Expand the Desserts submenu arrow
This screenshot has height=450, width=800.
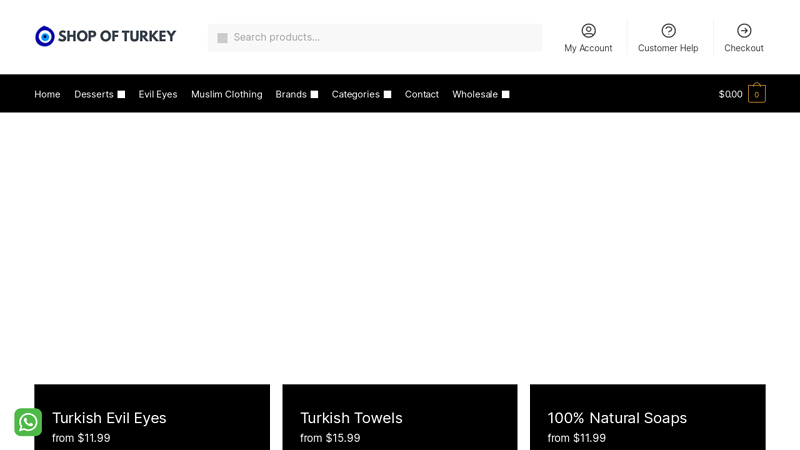pos(121,94)
